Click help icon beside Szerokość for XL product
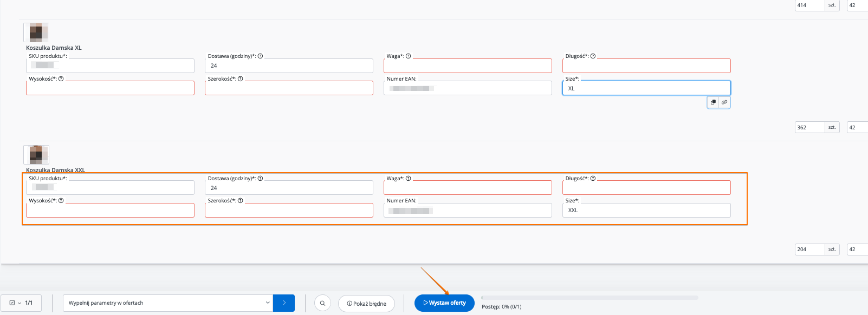 click(x=240, y=79)
